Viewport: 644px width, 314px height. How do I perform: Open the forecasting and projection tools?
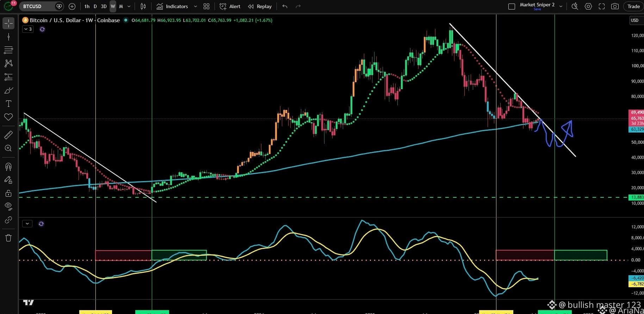point(8,77)
